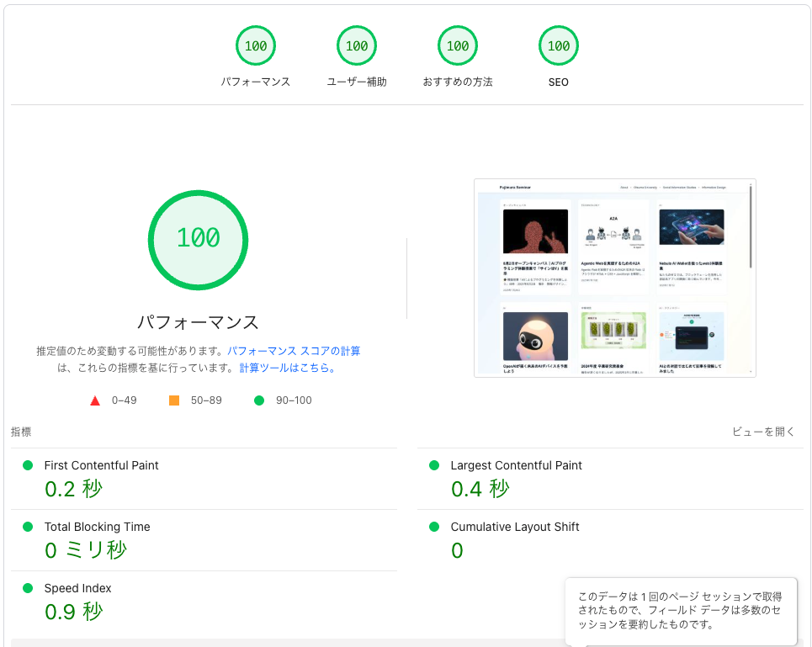Click the SEO score gauge
The image size is (812, 647).
558,45
